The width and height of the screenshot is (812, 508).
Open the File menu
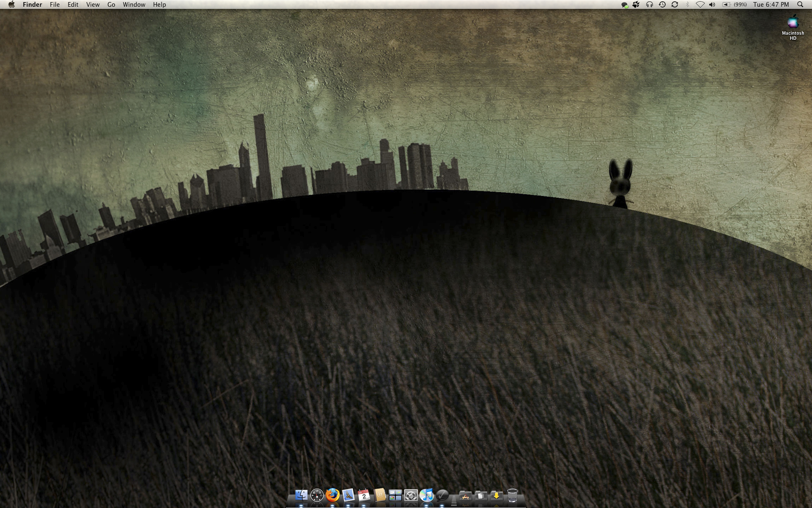click(x=55, y=5)
